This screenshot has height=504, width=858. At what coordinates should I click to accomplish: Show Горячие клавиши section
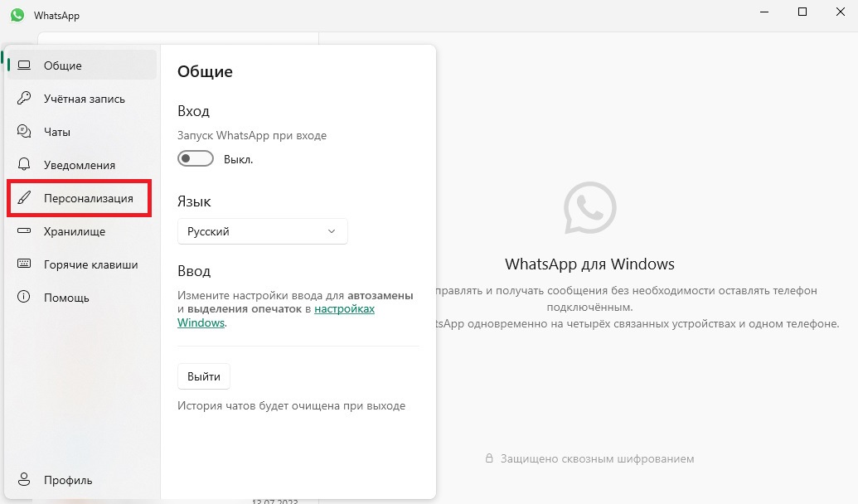click(x=82, y=264)
